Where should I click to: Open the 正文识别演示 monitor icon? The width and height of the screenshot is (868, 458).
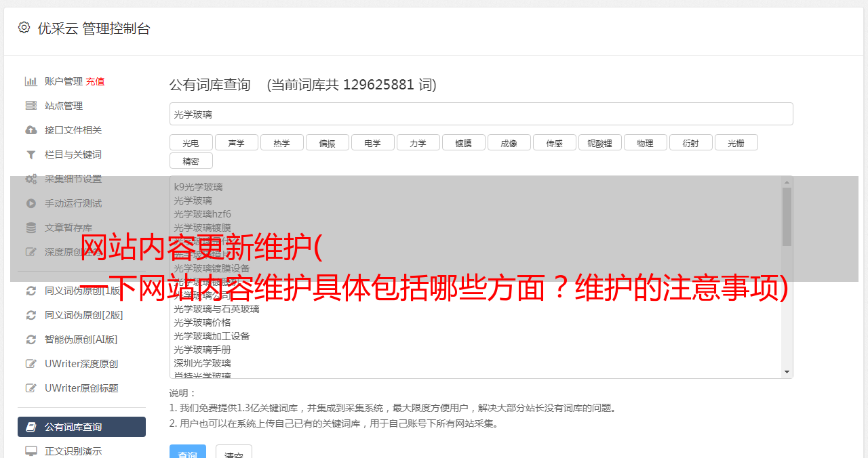(x=31, y=451)
